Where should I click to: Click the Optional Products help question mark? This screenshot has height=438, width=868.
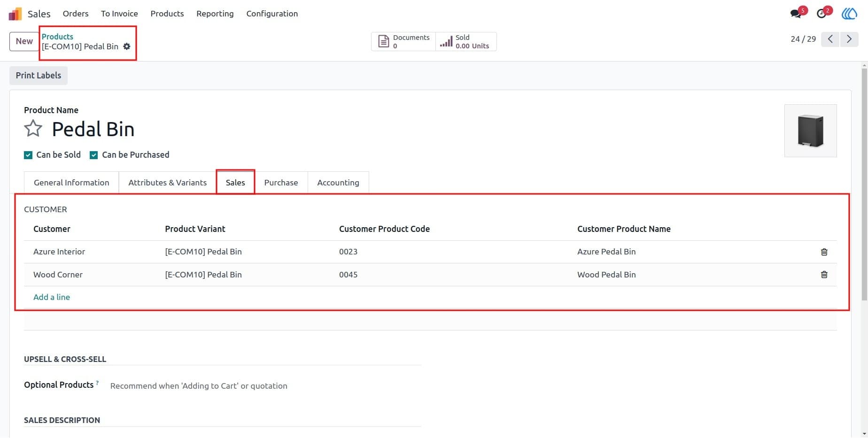(97, 383)
